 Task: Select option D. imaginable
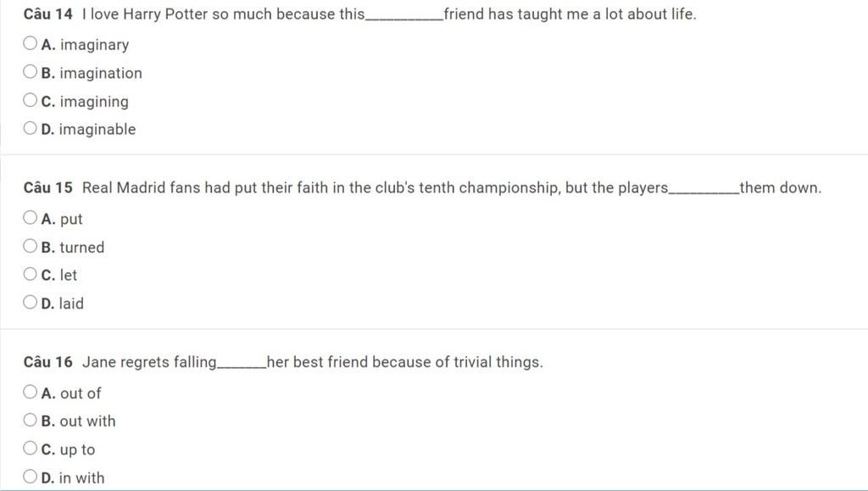31,129
